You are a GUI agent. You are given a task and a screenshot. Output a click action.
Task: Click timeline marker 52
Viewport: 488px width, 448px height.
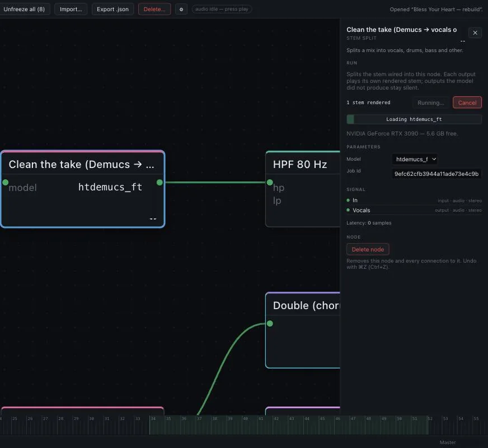pos(430,419)
